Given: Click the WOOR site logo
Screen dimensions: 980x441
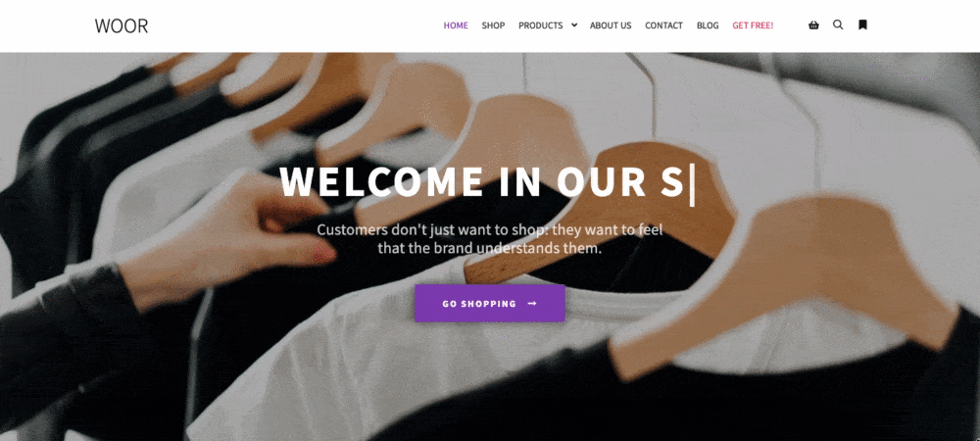Looking at the screenshot, I should 122,25.
